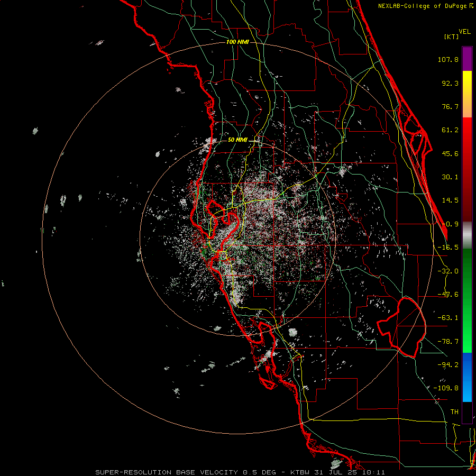
Task: Pick the black TH segment of the colorbar
Action: [467, 412]
